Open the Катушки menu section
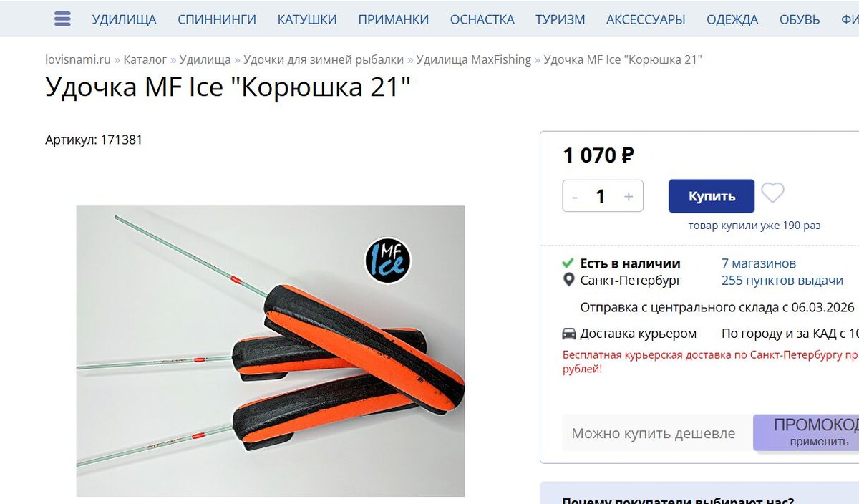Screen dimensions: 859x504 click(x=307, y=19)
